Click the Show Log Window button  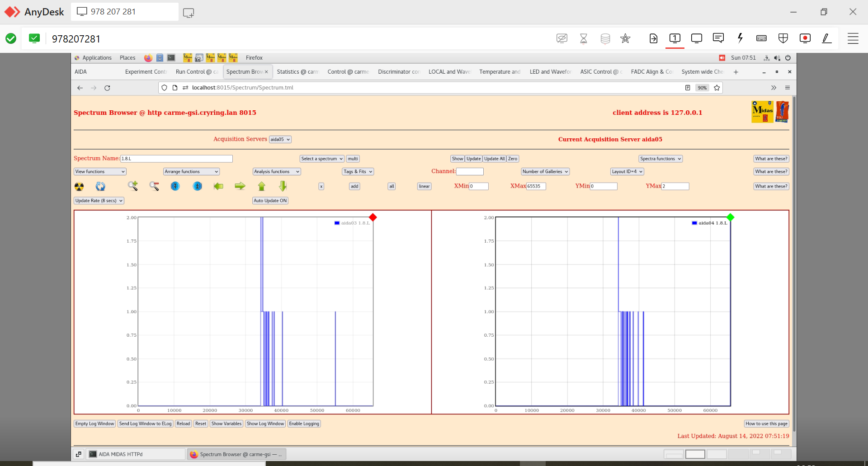pos(265,424)
